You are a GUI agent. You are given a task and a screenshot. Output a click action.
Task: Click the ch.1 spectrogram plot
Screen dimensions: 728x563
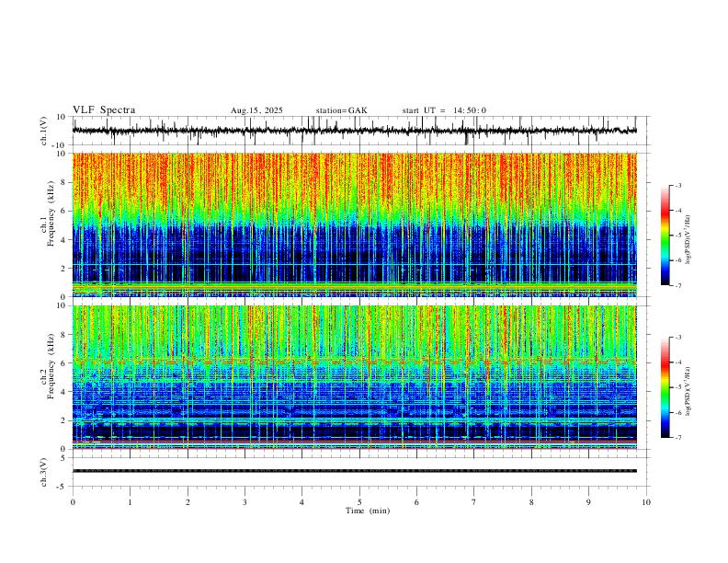[x=354, y=224]
